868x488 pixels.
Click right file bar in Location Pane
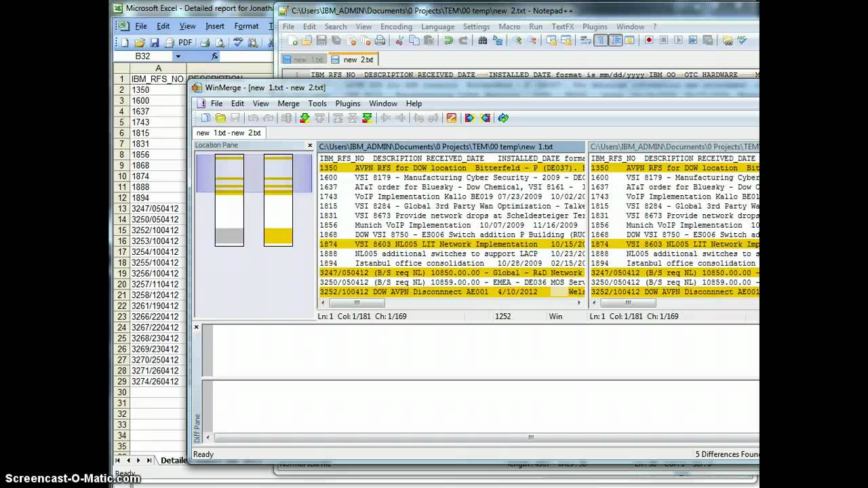pyautogui.click(x=278, y=200)
